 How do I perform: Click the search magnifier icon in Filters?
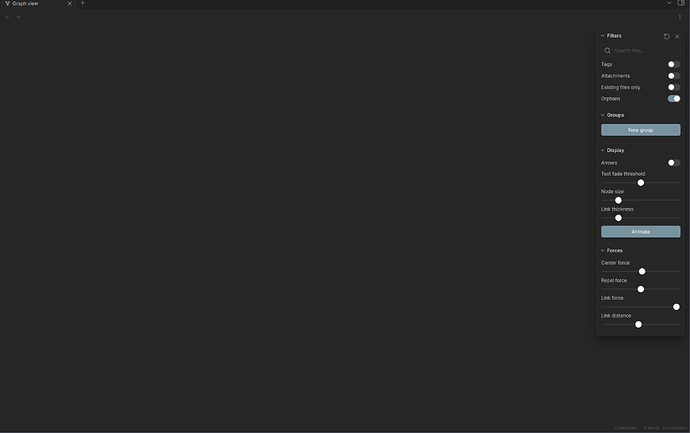pyautogui.click(x=607, y=51)
